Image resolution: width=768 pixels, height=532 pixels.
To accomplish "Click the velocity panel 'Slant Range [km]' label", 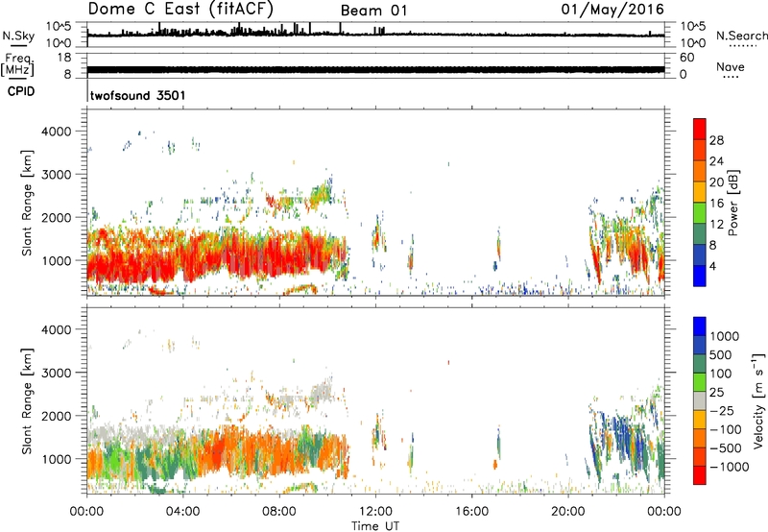I will click(28, 401).
